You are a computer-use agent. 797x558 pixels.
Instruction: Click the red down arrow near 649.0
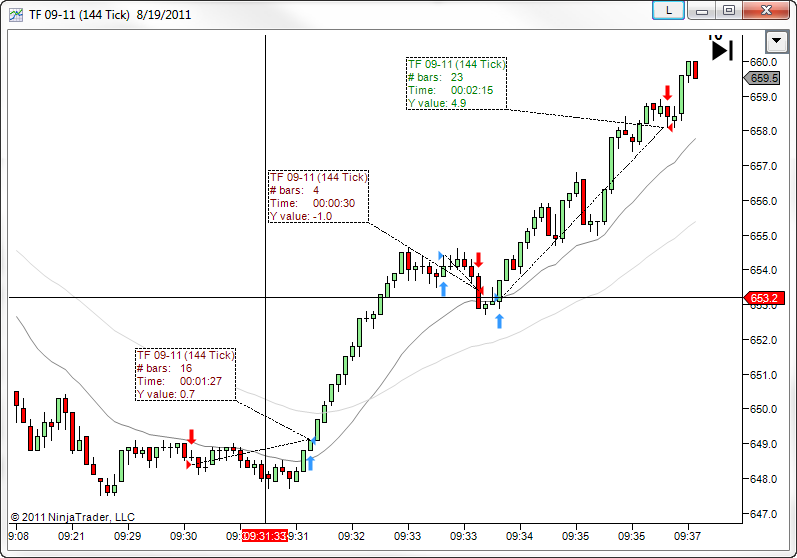click(x=192, y=437)
